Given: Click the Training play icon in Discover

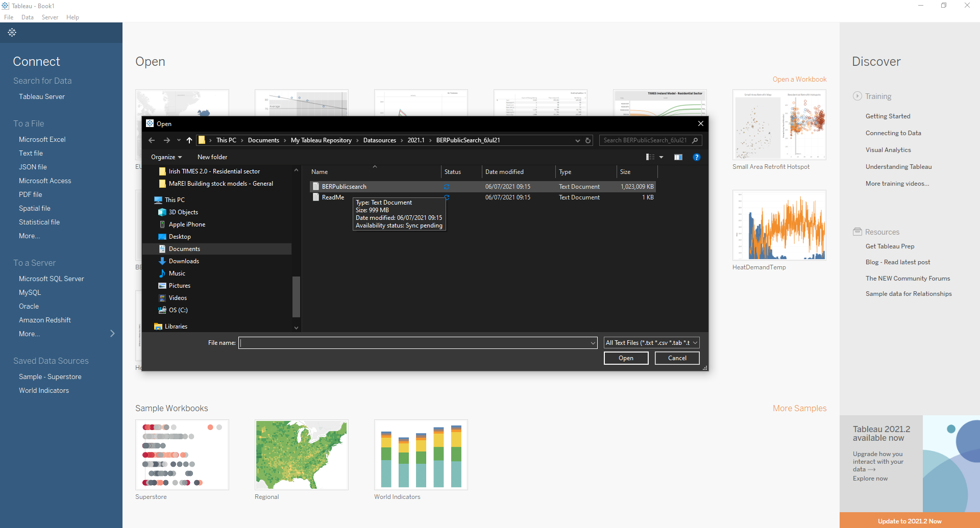Looking at the screenshot, I should tap(857, 96).
